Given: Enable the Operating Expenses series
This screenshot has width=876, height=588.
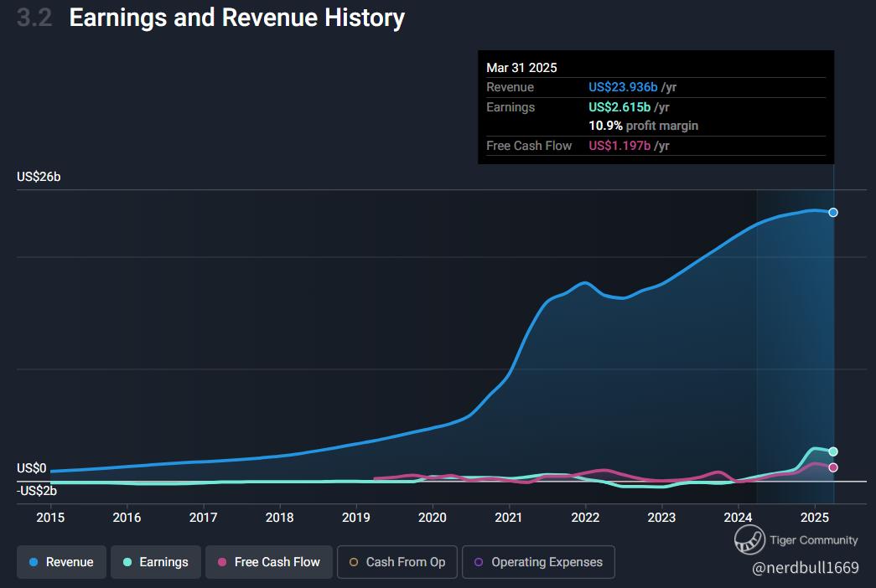Looking at the screenshot, I should coord(537,562).
